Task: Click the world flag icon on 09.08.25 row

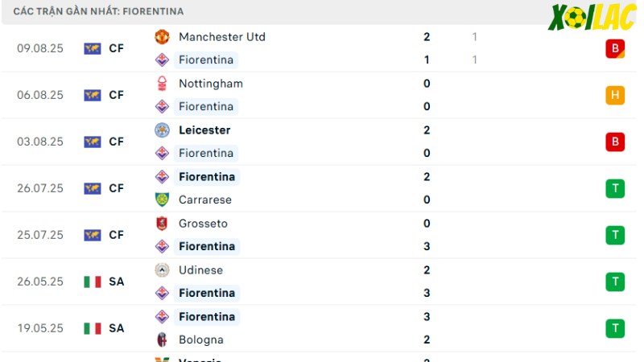Action: 93,48
